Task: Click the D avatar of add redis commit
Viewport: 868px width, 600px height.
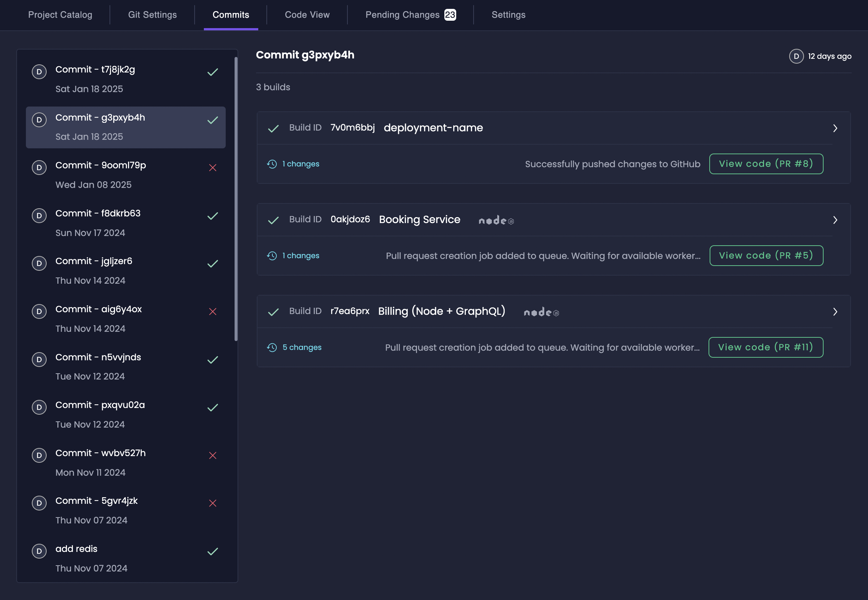Action: (39, 551)
